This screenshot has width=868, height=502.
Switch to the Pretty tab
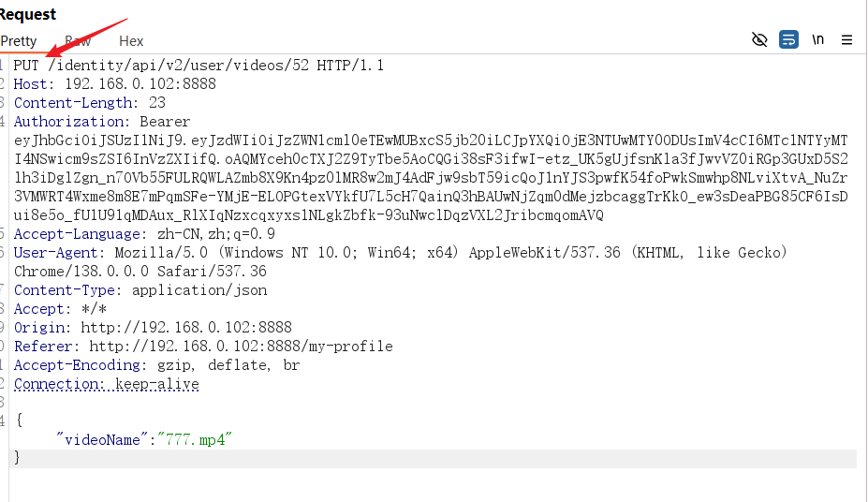(x=19, y=41)
